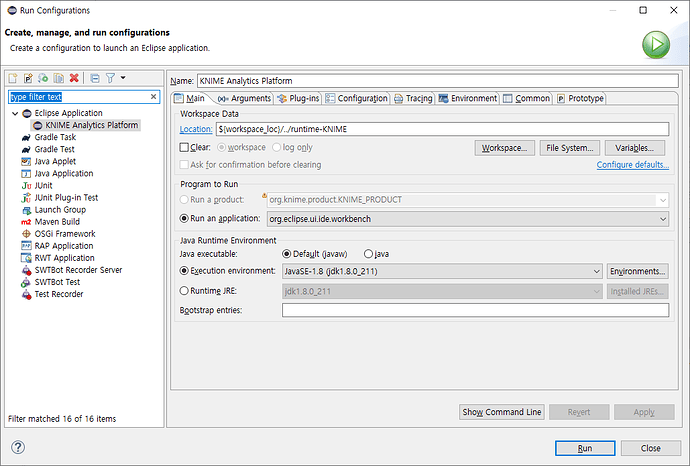The height and width of the screenshot is (466, 690).
Task: Click the Environments... button
Action: point(638,272)
